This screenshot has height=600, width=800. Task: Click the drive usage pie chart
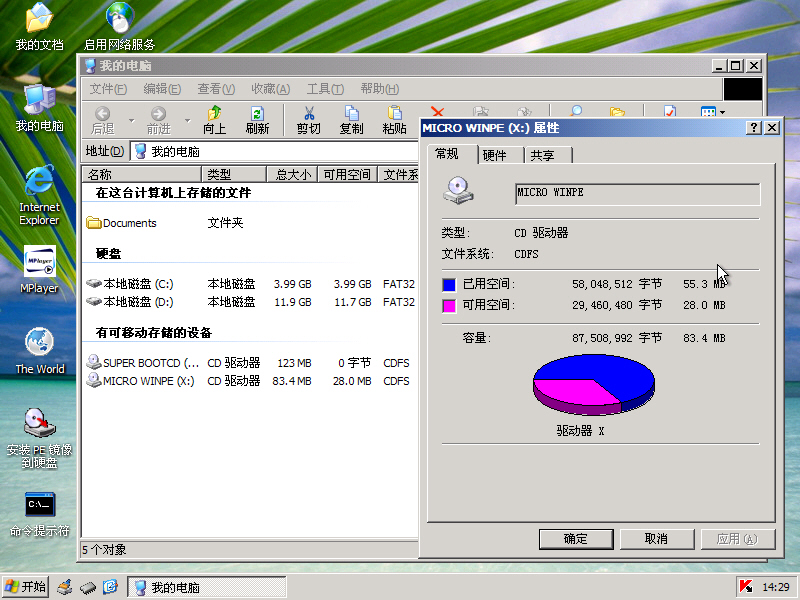coord(594,385)
